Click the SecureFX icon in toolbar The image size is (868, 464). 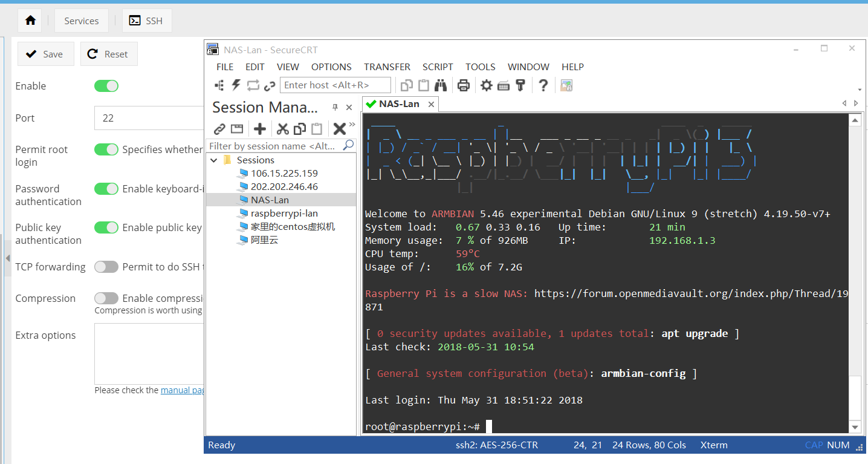pyautogui.click(x=566, y=85)
